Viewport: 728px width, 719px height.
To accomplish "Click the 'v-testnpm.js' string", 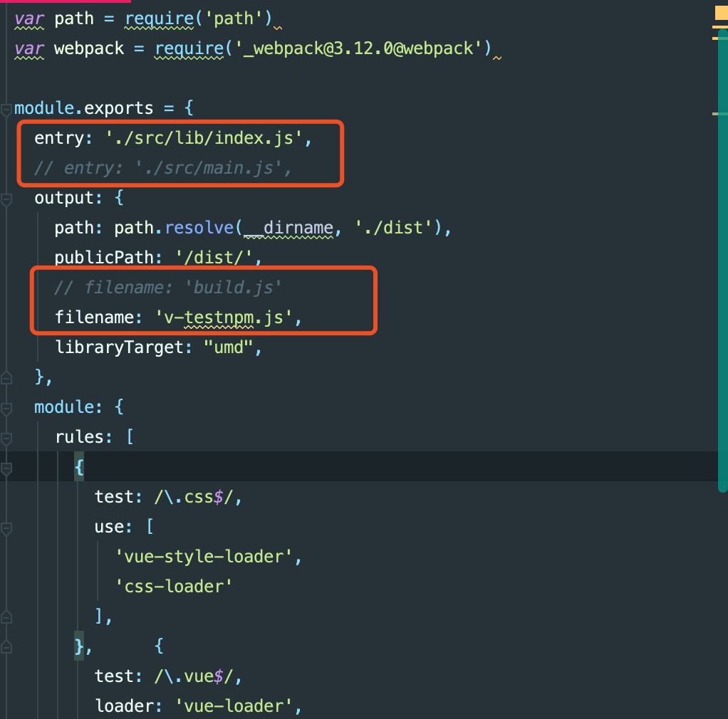I will click(224, 317).
